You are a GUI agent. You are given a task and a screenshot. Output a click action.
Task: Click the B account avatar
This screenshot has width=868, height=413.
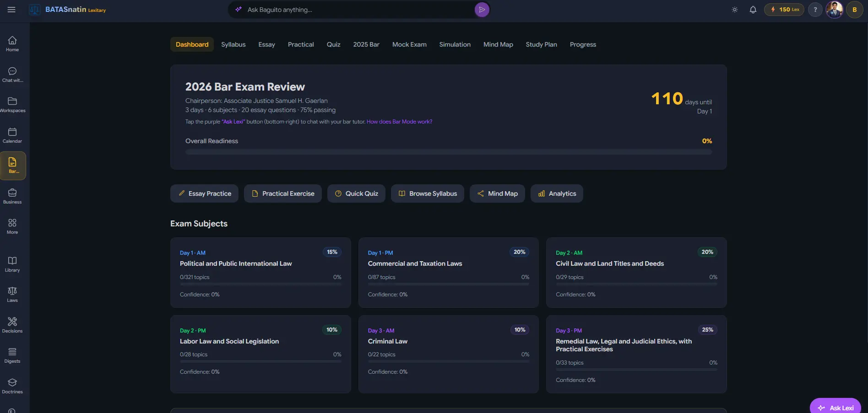[x=855, y=10]
